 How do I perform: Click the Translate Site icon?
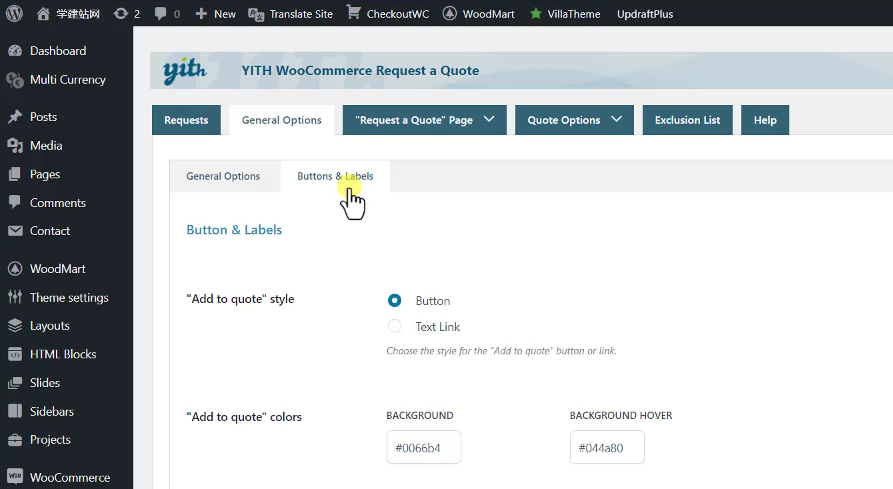256,14
